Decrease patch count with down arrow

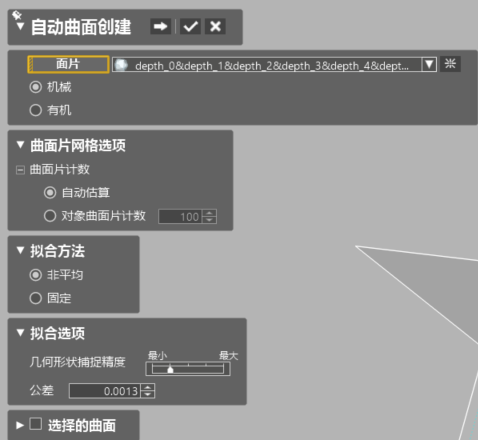pos(209,220)
